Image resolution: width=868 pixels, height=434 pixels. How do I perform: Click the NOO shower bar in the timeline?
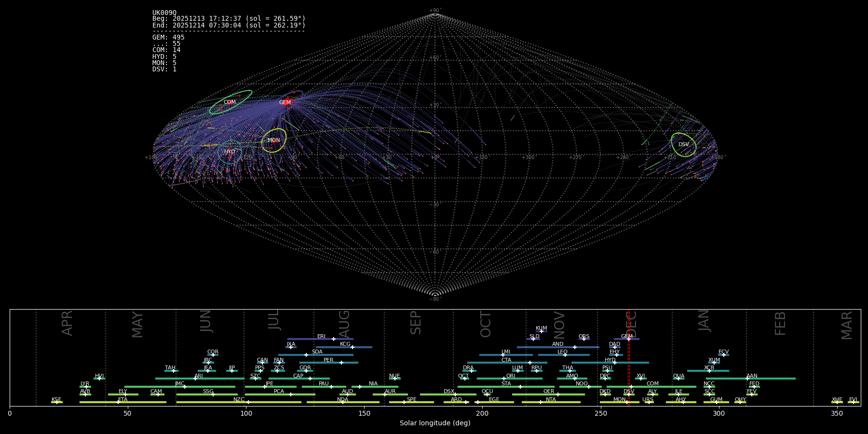pyautogui.click(x=581, y=386)
